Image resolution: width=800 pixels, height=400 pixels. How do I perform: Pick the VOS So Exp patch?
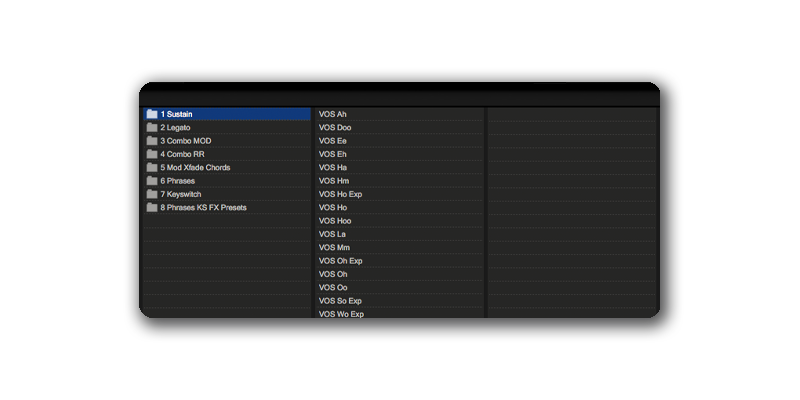340,301
